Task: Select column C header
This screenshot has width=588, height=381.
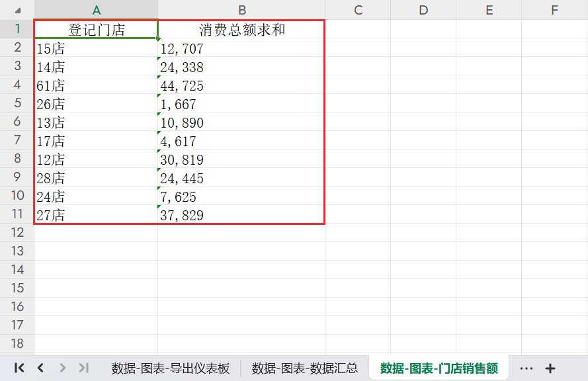Action: [358, 10]
